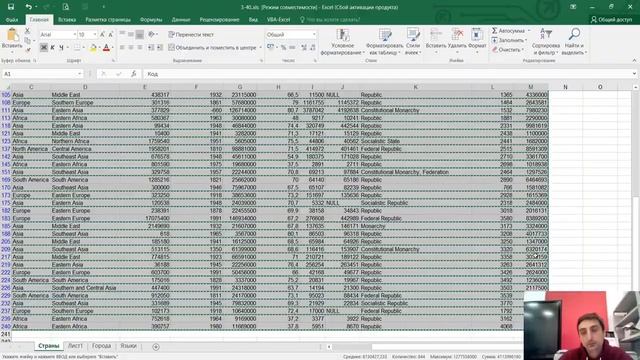Viewport: 640px width, 360px height.
Task: Switch to the VBA-Excel ribbon tab
Action: click(278, 20)
